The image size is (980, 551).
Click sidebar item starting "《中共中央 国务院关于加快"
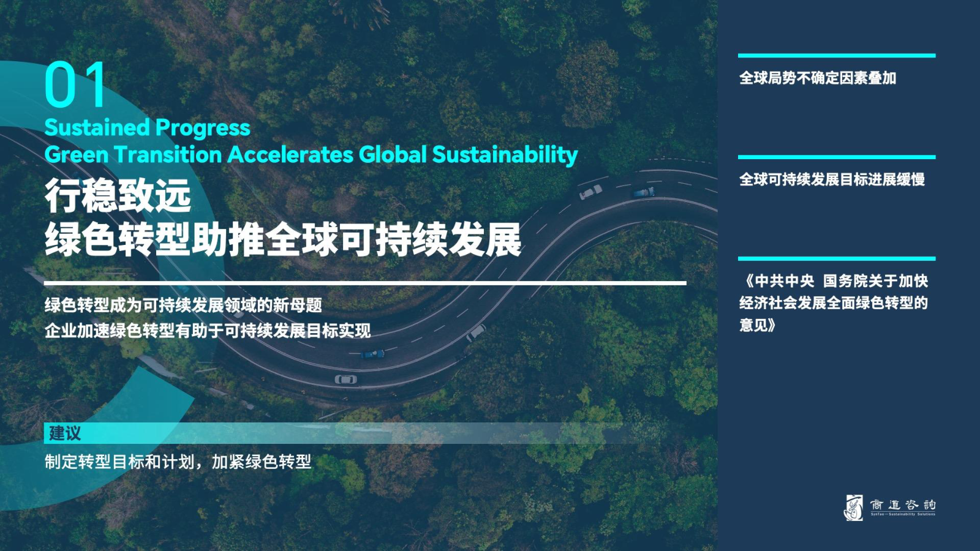834,303
